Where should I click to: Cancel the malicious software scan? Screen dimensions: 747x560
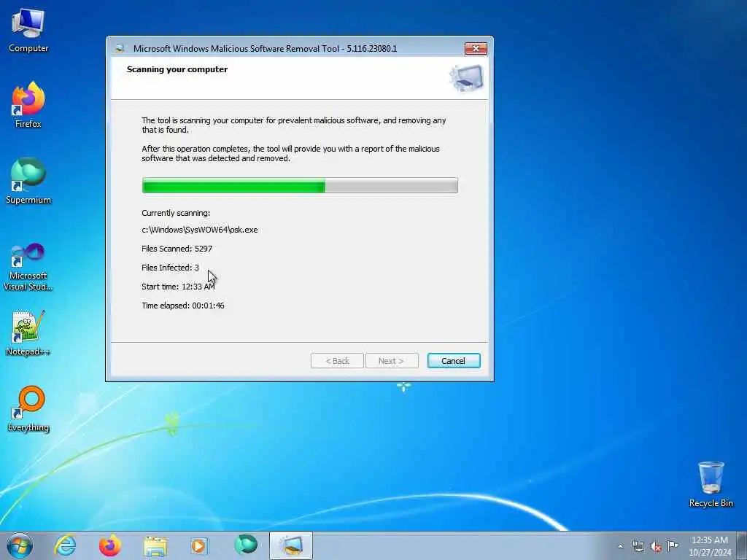point(454,361)
